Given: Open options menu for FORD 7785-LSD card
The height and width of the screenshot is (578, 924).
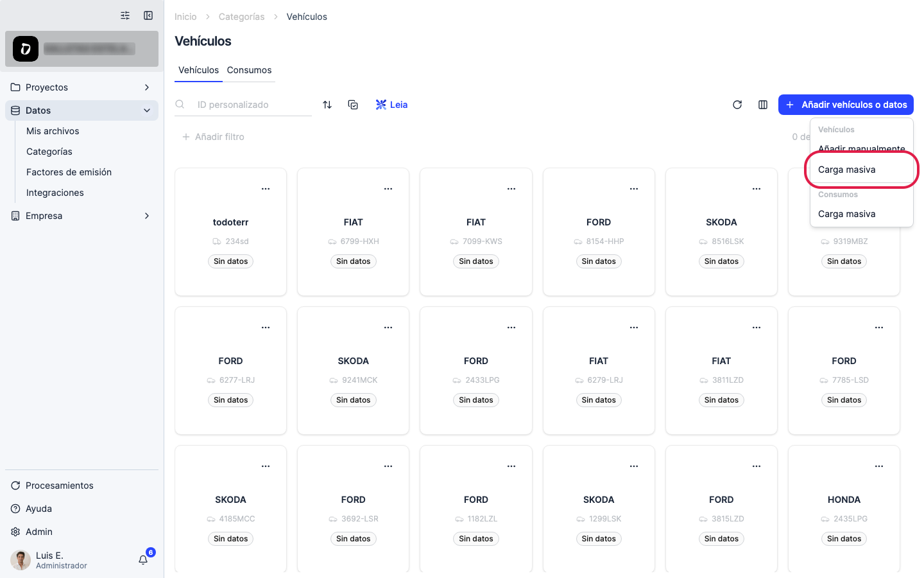Looking at the screenshot, I should (879, 328).
